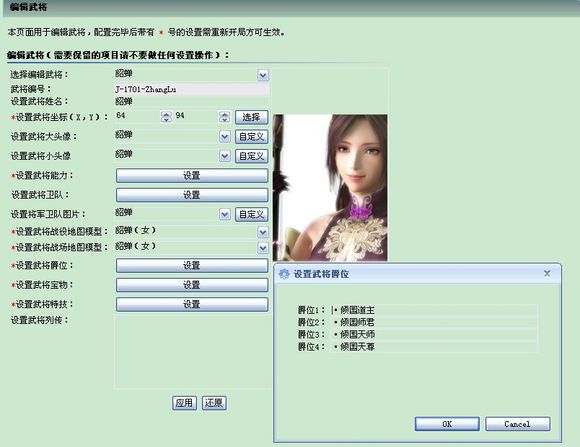The height and width of the screenshot is (447, 580).
Task: Click Cancel in the 爵位 dialog
Action: [517, 424]
